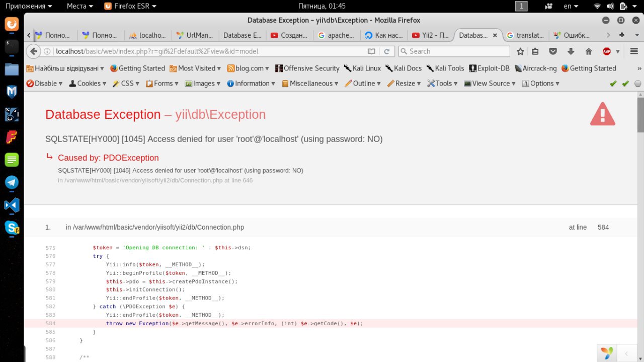Reload the page with the refresh icon
The width and height of the screenshot is (644, 362).
coord(386,51)
